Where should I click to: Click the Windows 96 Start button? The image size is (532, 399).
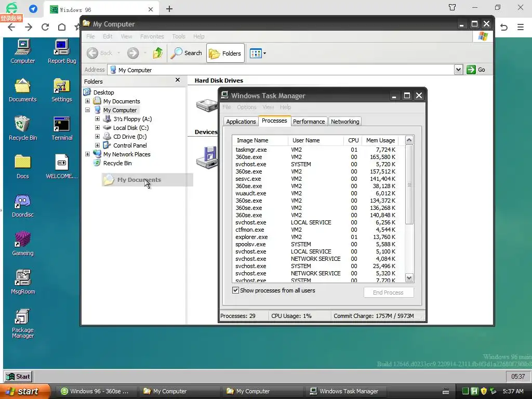[19, 376]
